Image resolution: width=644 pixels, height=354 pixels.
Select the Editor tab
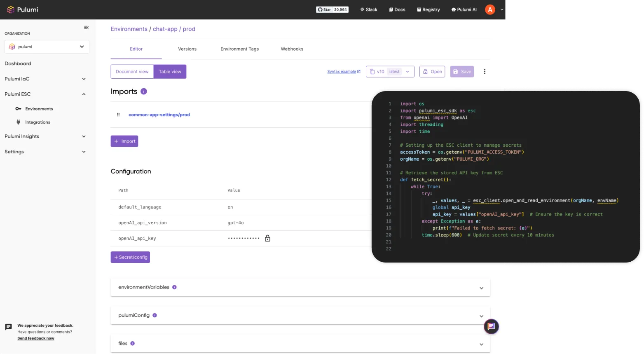136,49
